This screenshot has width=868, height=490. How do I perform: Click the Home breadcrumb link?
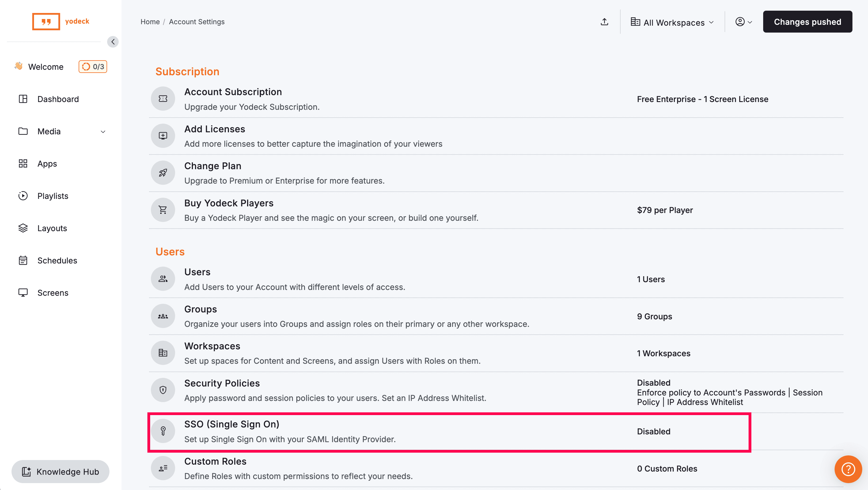click(x=150, y=22)
